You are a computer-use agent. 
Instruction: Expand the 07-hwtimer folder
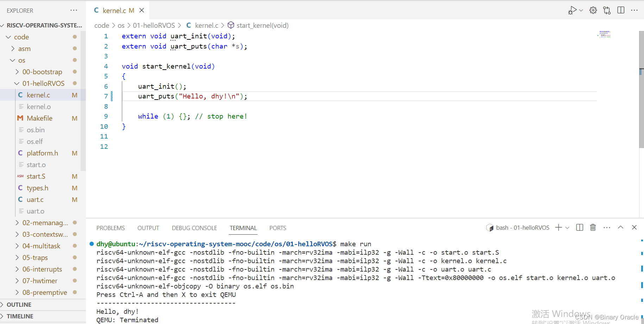(43, 281)
